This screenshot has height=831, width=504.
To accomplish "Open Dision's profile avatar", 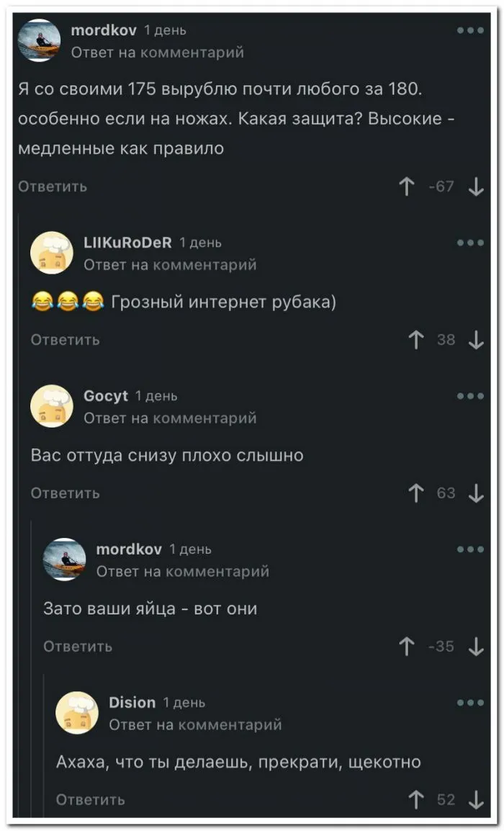I will click(77, 712).
